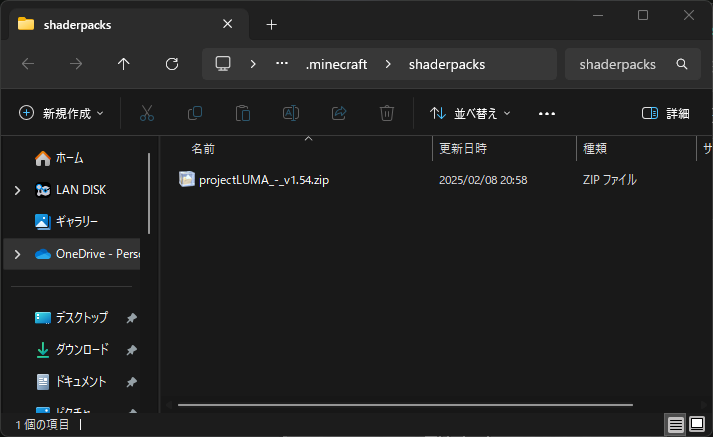Click the Delete trash icon
The height and width of the screenshot is (437, 713).
tap(387, 114)
